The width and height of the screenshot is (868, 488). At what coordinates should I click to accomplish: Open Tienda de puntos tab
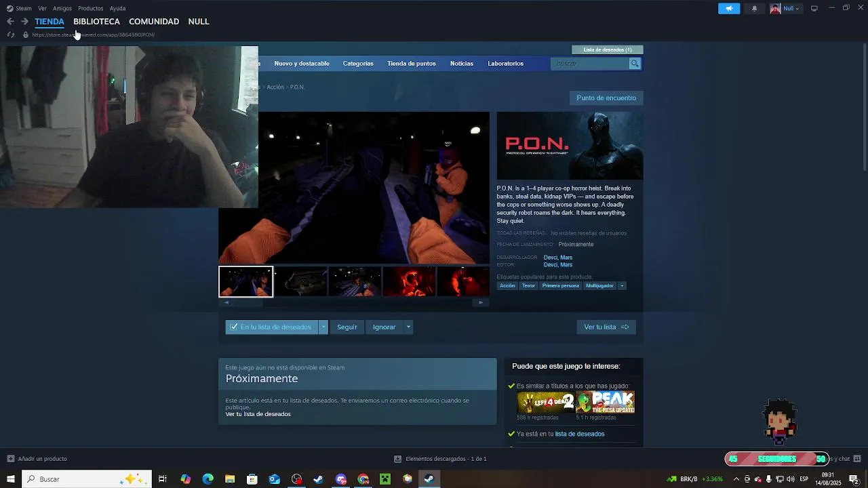tap(412, 63)
